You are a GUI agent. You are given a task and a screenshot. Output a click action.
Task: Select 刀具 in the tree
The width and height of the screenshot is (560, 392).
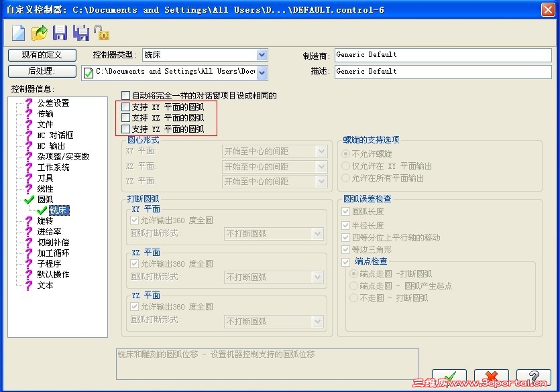[x=46, y=178]
